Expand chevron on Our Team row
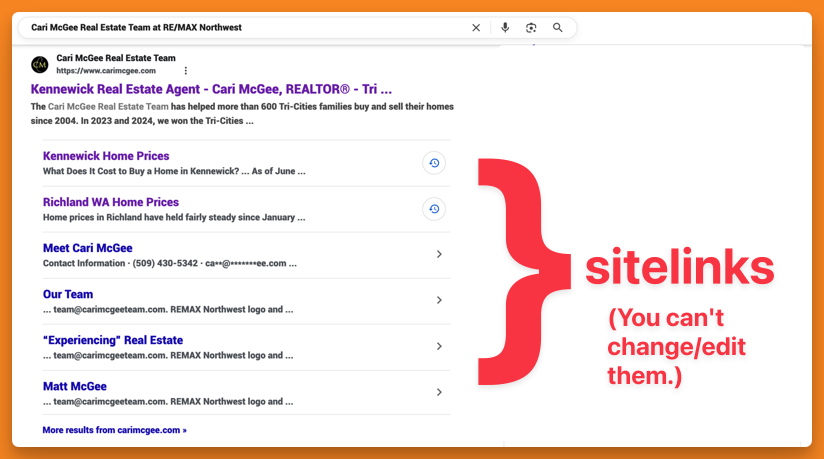Viewport: 824px width, 459px height. [439, 300]
